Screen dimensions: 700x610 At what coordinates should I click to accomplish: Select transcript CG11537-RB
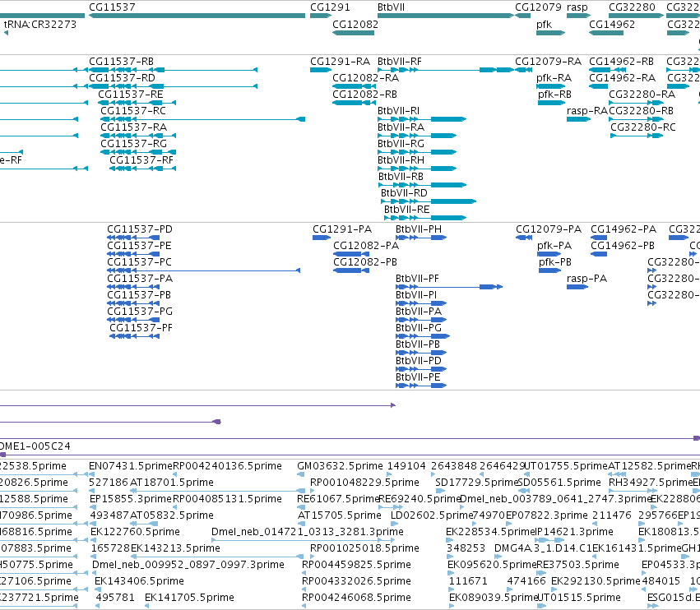point(122,62)
